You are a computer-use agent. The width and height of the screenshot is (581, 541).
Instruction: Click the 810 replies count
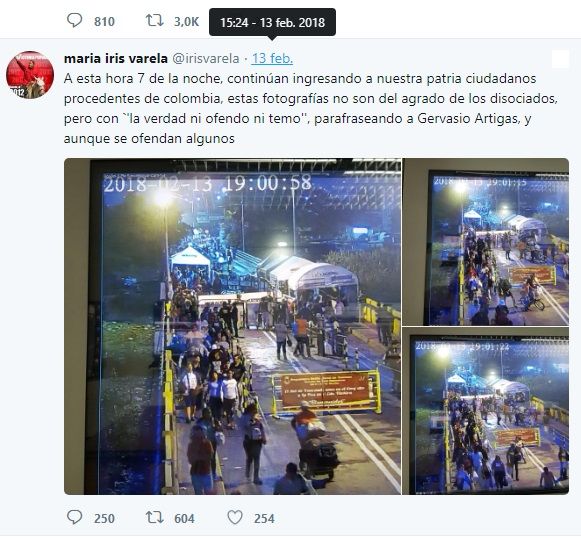coord(104,21)
